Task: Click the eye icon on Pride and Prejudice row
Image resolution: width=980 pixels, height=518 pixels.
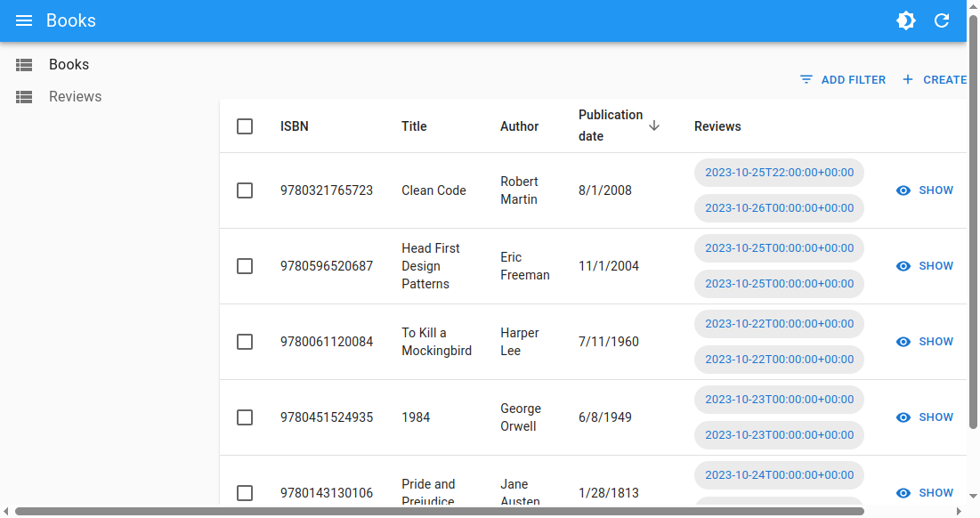Action: [902, 492]
